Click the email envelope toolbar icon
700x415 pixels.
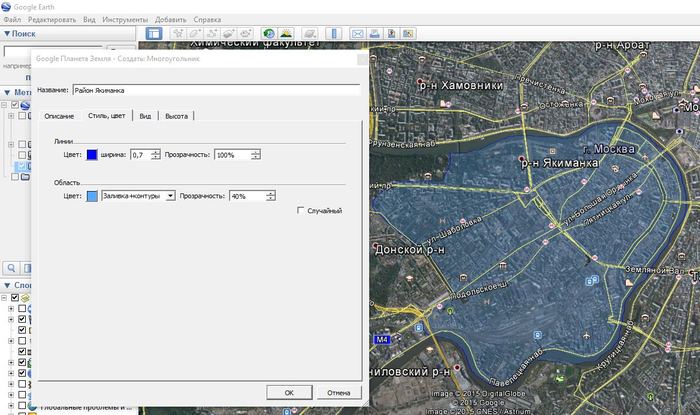point(357,33)
